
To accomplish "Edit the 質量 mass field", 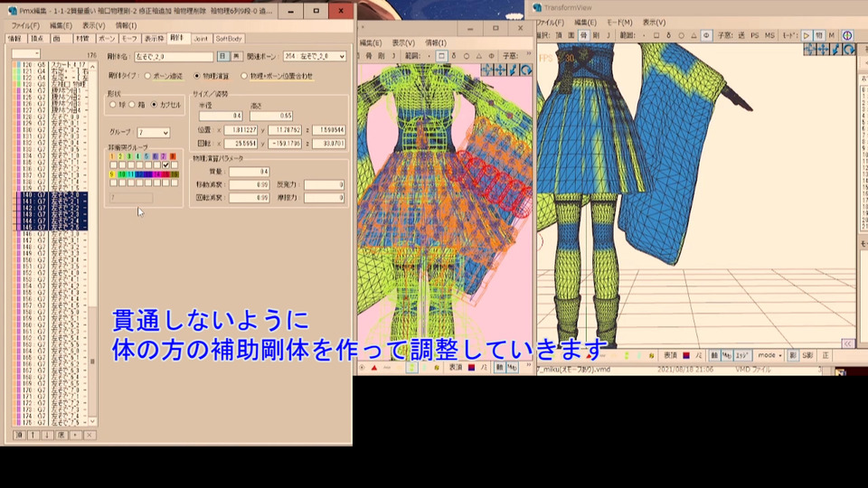I will [x=250, y=172].
